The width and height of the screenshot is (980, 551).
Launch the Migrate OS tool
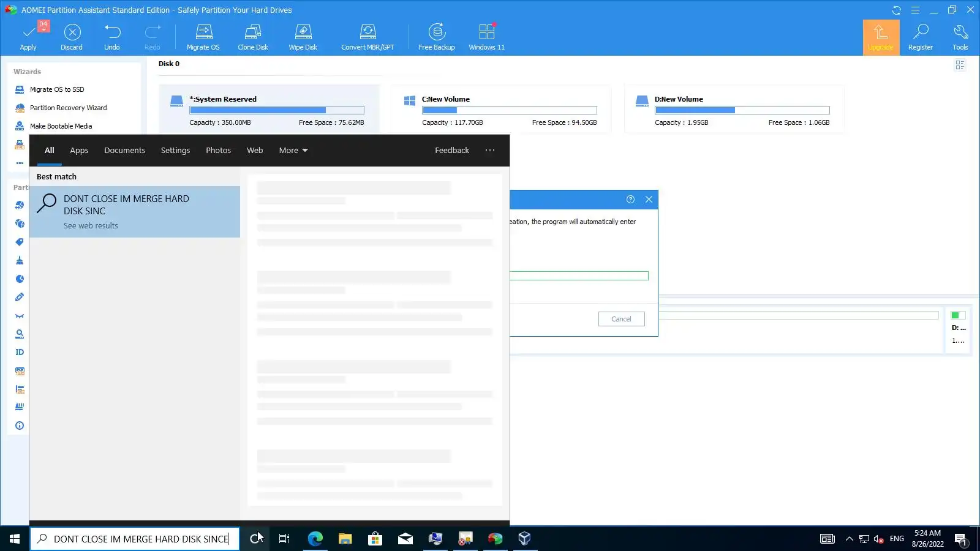tap(203, 37)
